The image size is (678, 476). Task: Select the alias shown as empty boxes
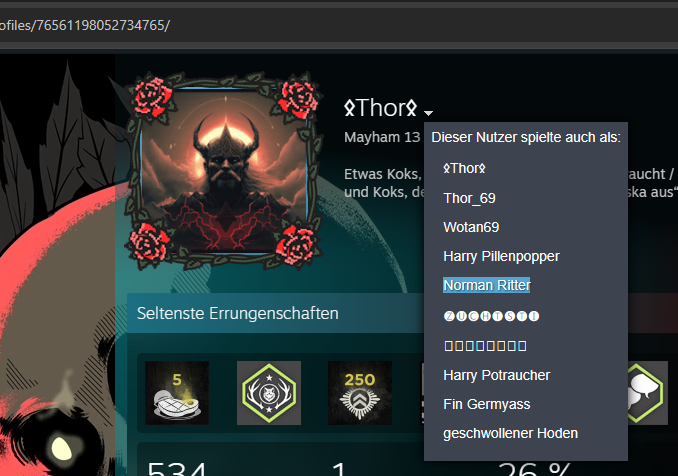click(485, 346)
